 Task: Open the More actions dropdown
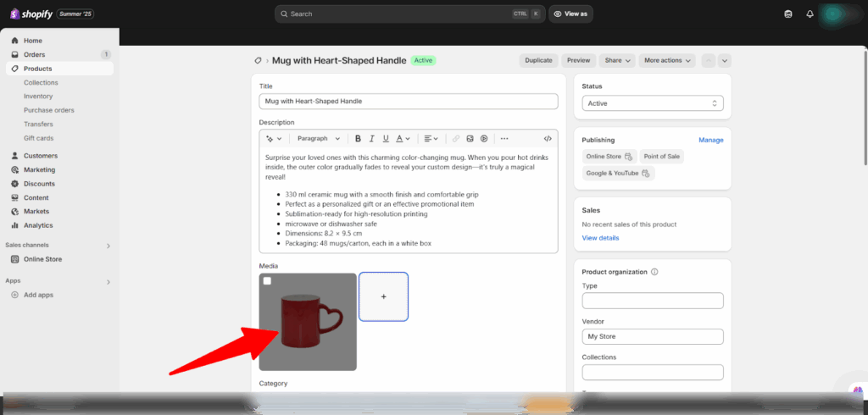tap(667, 61)
